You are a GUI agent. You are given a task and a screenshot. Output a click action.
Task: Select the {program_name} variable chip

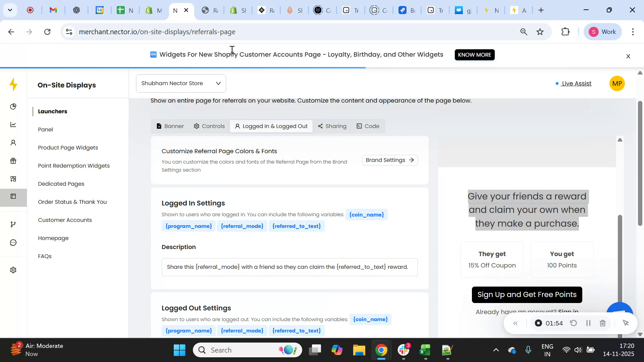pos(189,226)
